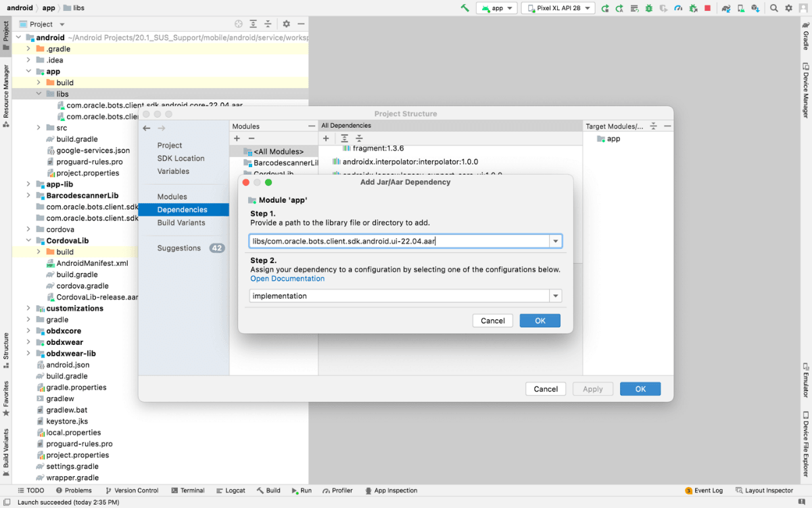This screenshot has width=812, height=508.
Task: Open the Profiler tool window
Action: click(x=337, y=490)
